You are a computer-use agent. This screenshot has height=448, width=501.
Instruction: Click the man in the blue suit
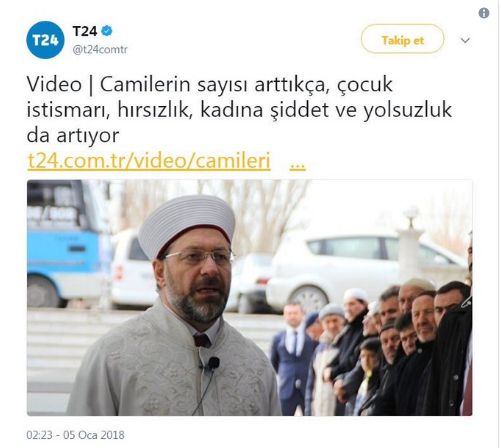click(x=293, y=357)
